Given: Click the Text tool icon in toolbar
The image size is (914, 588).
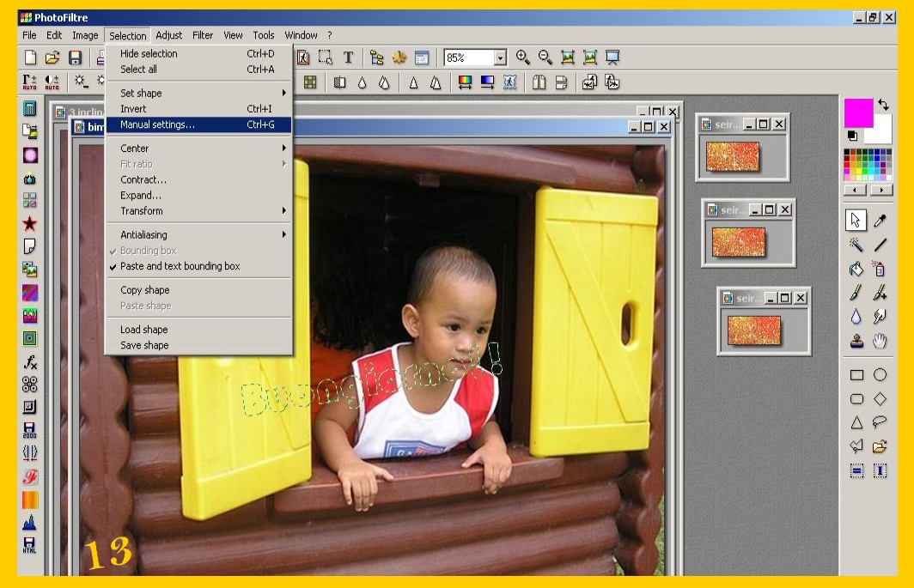Looking at the screenshot, I should tap(348, 58).
